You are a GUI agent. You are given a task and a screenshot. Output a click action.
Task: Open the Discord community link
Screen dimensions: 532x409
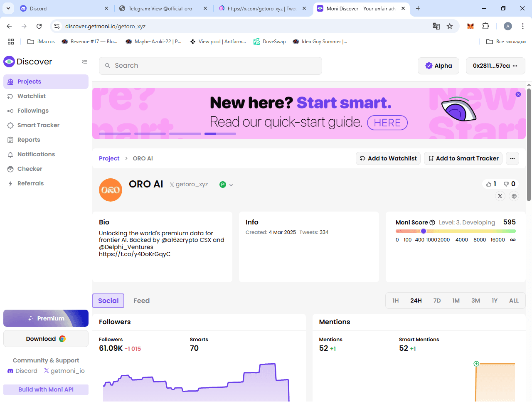tap(22, 371)
